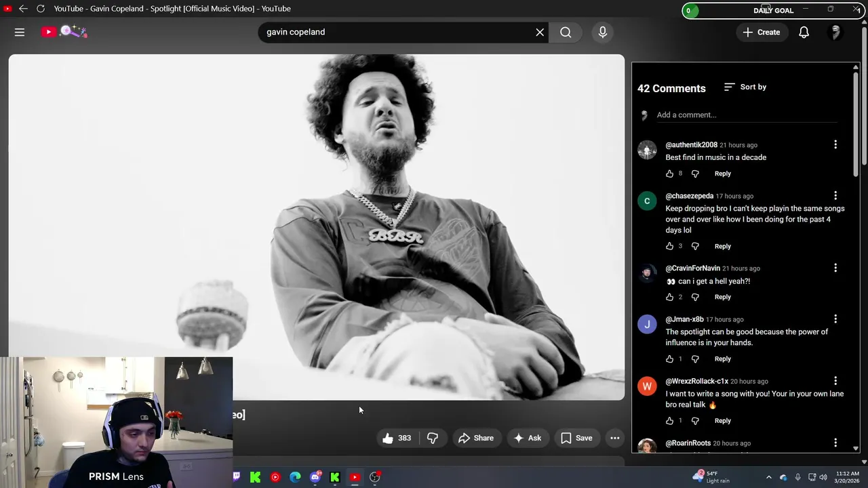Open options menu for @RoarinRoots comment
Image resolution: width=868 pixels, height=488 pixels.
click(x=835, y=443)
